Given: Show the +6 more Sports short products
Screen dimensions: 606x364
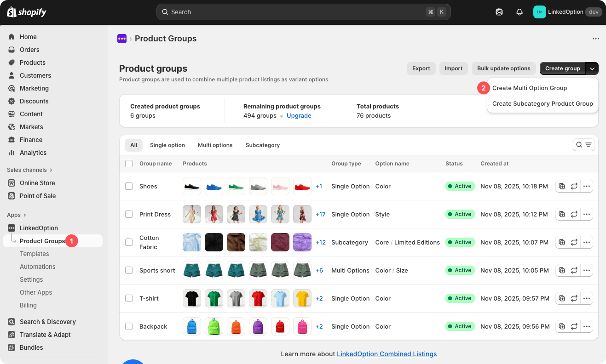Looking at the screenshot, I should 319,270.
